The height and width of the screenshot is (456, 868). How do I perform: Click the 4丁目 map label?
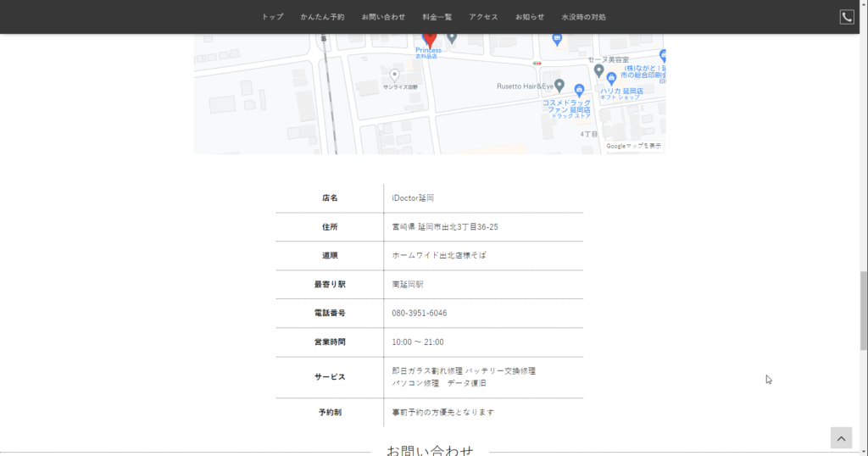tap(588, 135)
